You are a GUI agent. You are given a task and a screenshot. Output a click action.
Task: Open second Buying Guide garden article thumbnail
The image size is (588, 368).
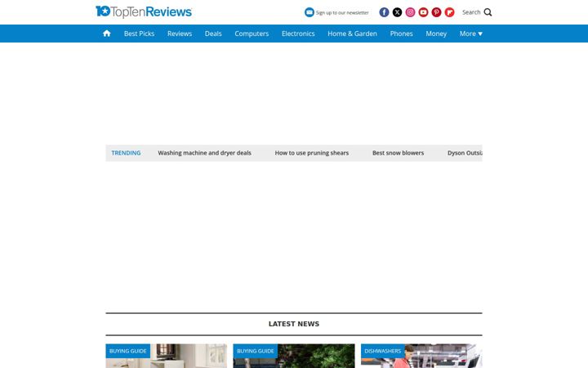(294, 356)
